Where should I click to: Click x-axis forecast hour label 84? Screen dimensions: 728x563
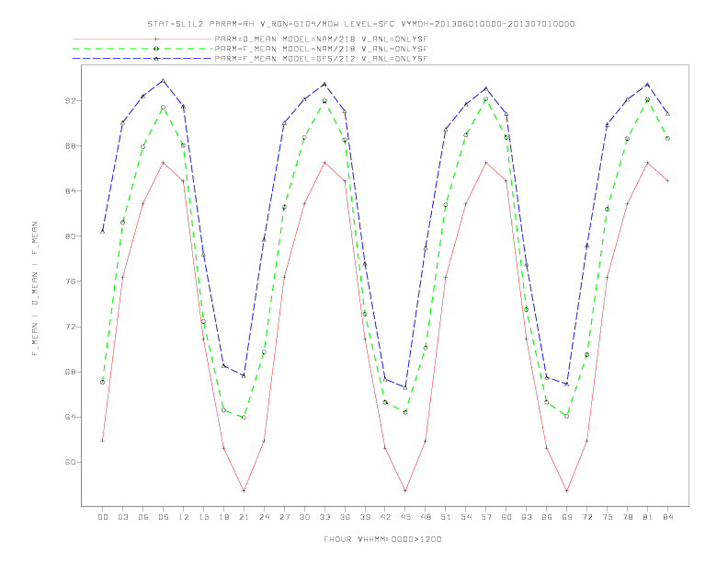coord(667,517)
